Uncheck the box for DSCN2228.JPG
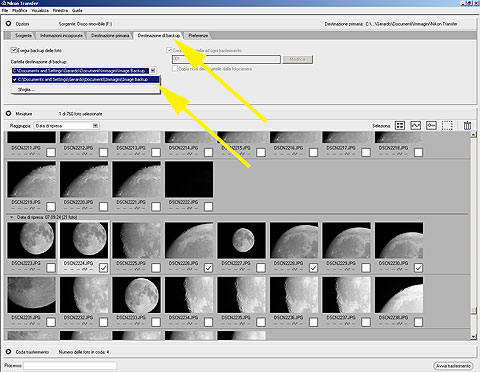Image resolution: width=480 pixels, height=372 pixels. [313, 267]
